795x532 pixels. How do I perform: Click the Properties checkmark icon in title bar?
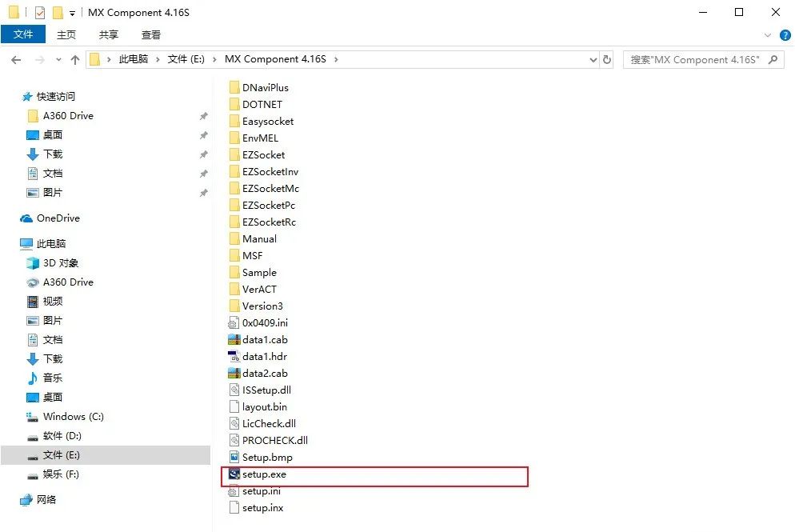[x=38, y=12]
